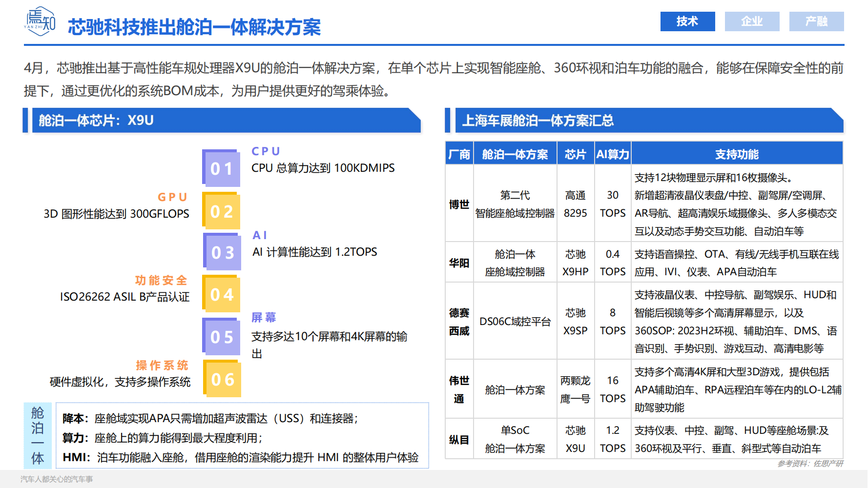Select the 企业 tab
Screen dimensions: 868x488
coord(752,21)
